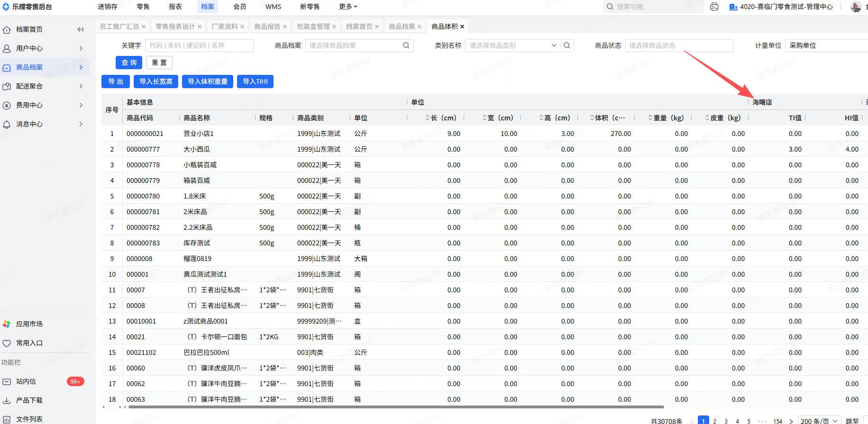
Task: Open 产品下载 in sidebar
Action: tap(29, 400)
